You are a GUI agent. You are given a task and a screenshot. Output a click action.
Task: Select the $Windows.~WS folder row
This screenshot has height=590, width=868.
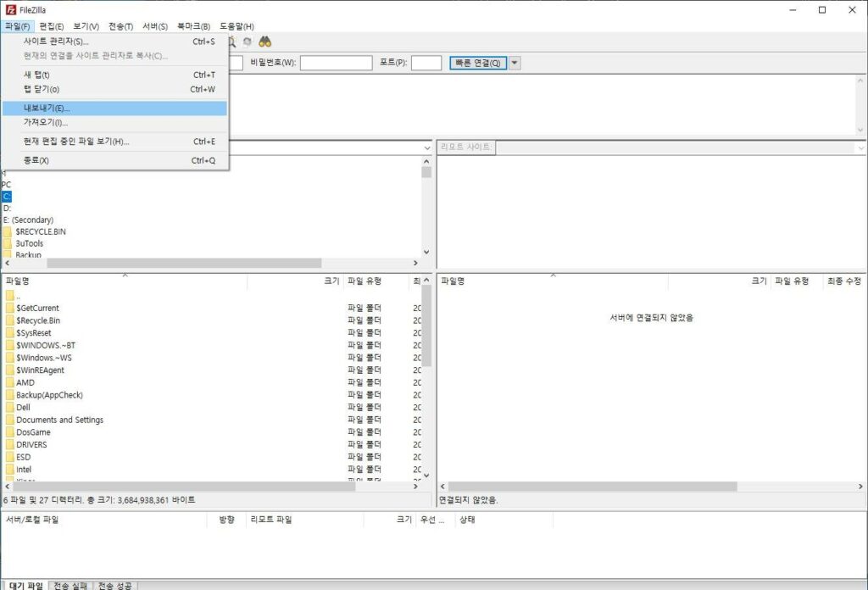[x=211, y=358]
